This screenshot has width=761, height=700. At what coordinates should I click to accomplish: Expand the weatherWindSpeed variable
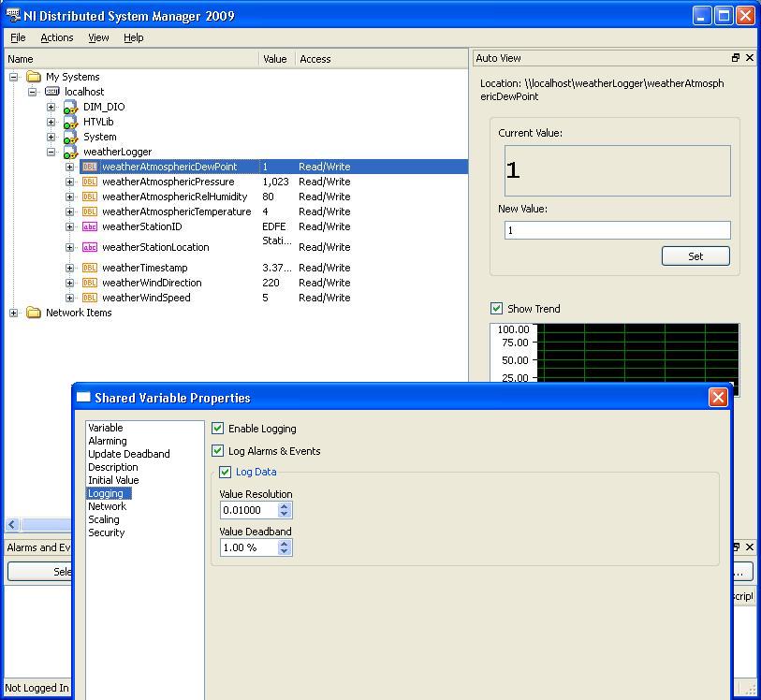click(69, 298)
